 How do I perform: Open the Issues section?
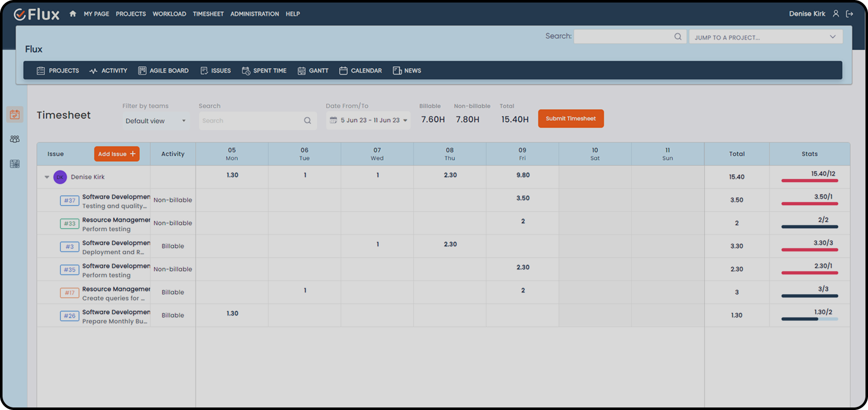[x=215, y=71]
